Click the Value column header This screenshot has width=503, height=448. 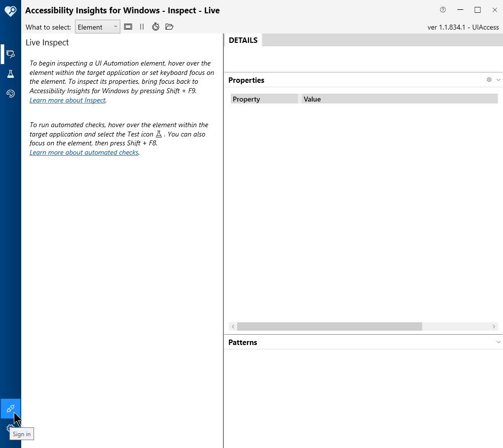coord(400,99)
